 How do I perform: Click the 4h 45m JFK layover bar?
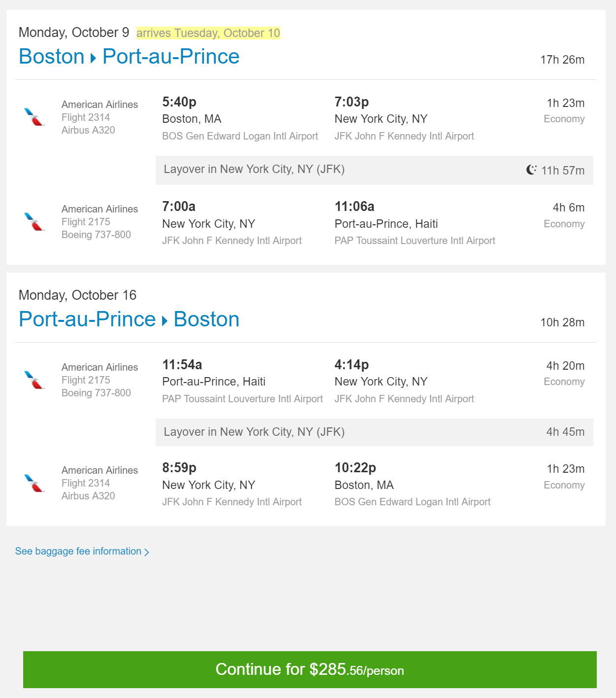375,432
